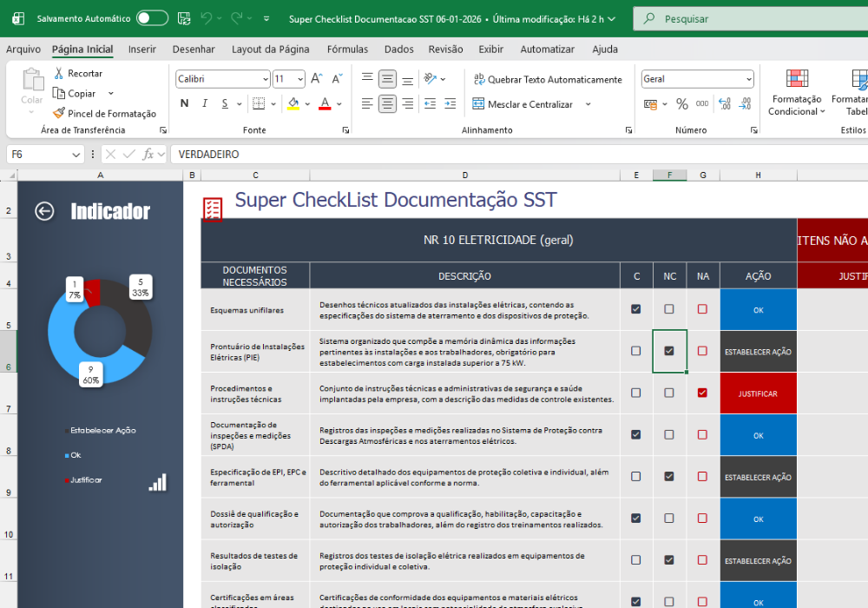The height and width of the screenshot is (608, 868).
Task: Open the Fórmulas ribbon tab
Action: 348,50
